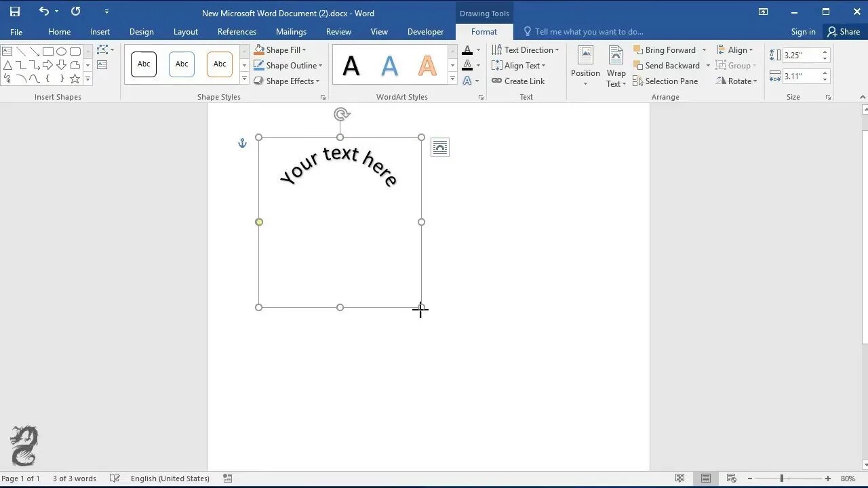Apply the orange outline Abc shape style
This screenshot has width=868, height=488.
(220, 64)
